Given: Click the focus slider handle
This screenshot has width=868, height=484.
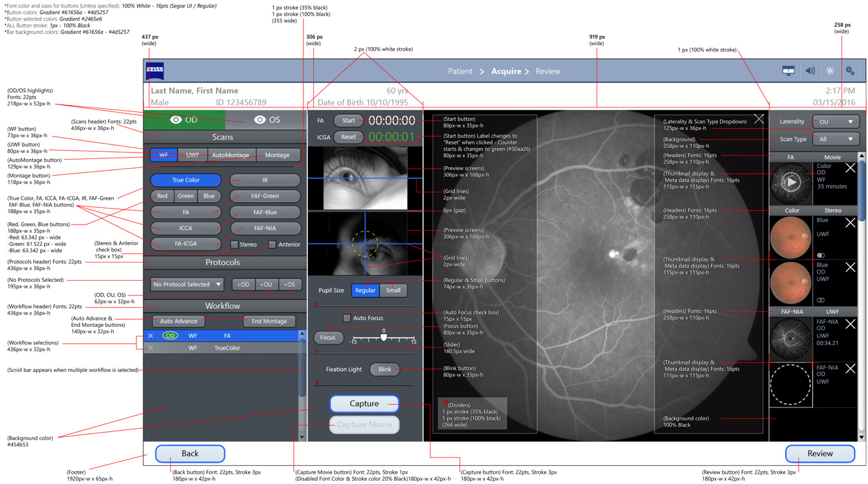Looking at the screenshot, I should (x=384, y=337).
